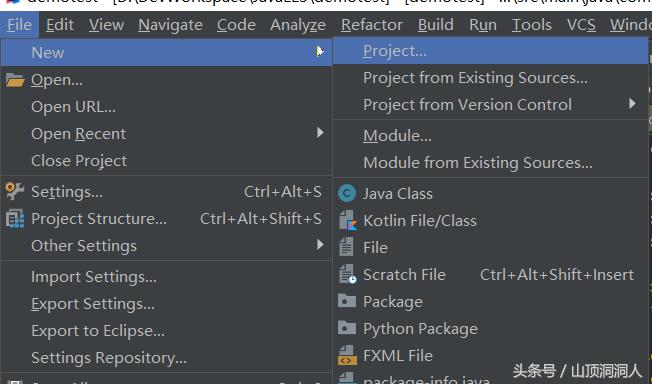Create a new Python Package

point(491,329)
